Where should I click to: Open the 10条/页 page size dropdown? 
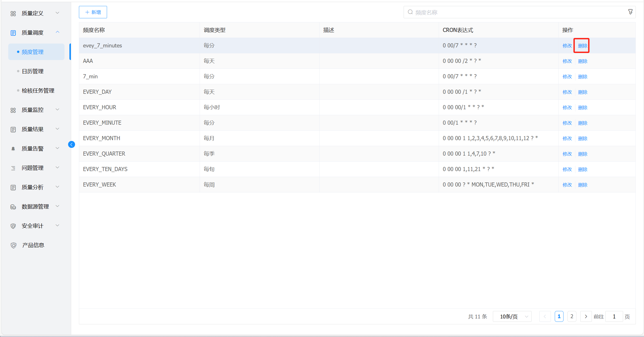click(512, 316)
